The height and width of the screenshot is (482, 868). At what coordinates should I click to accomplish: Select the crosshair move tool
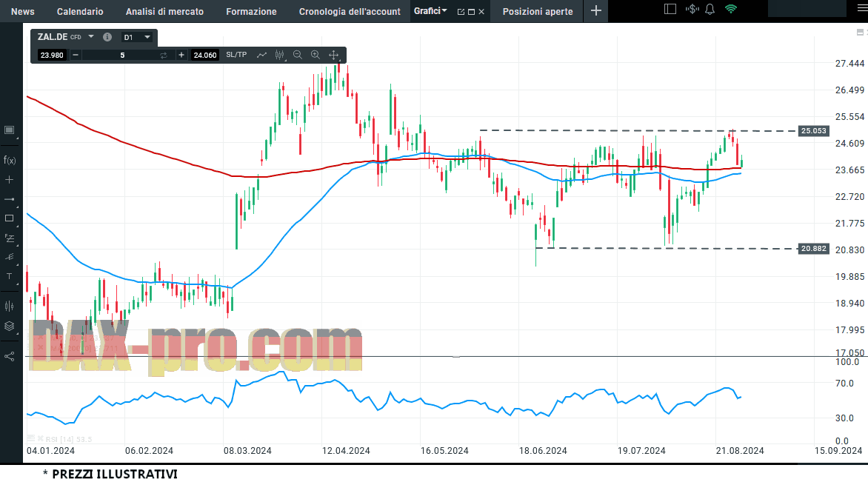(334, 55)
